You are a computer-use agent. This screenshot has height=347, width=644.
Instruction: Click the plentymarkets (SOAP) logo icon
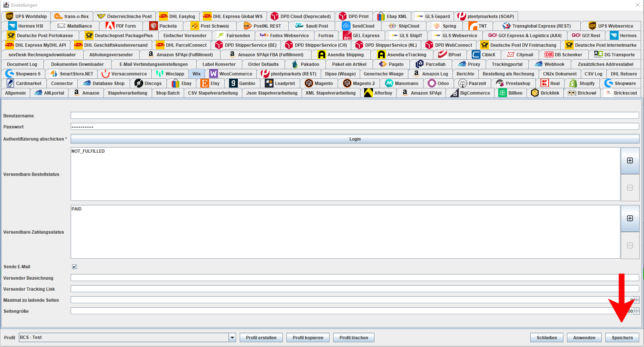461,16
